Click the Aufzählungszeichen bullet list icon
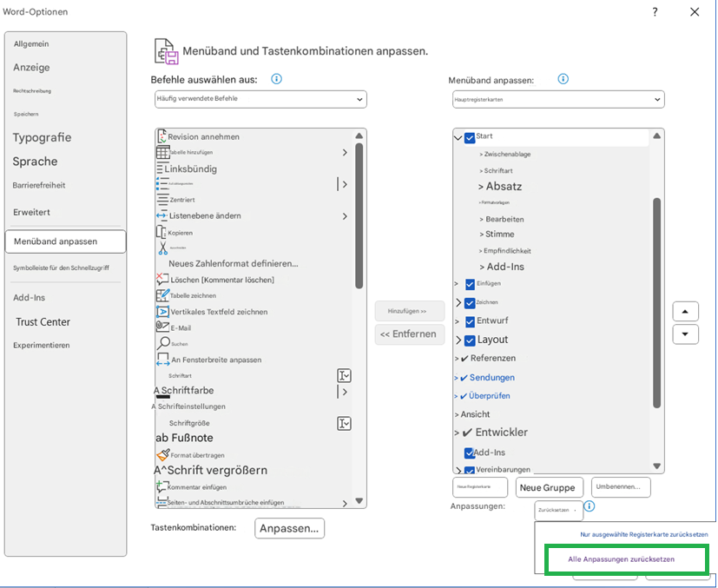 pyautogui.click(x=162, y=183)
